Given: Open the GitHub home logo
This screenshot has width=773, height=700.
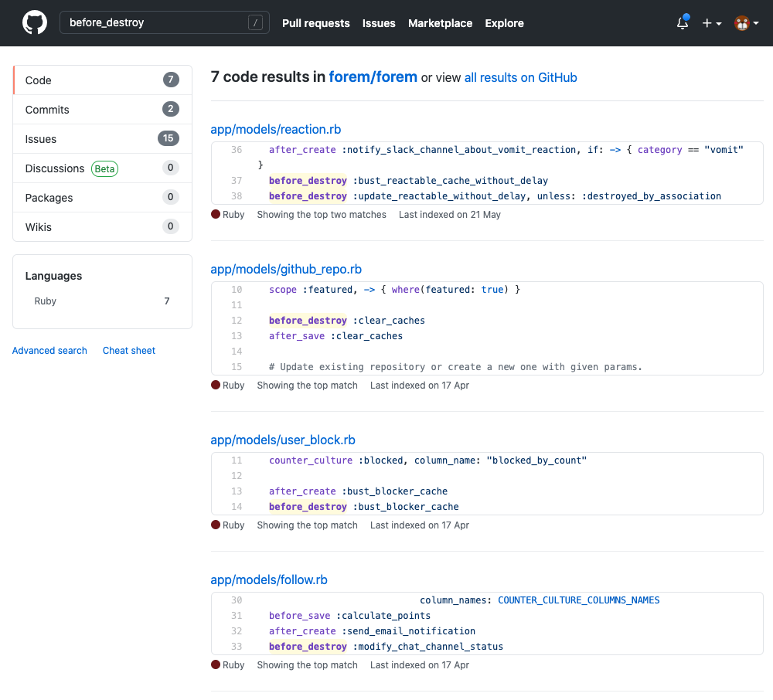Looking at the screenshot, I should [35, 22].
